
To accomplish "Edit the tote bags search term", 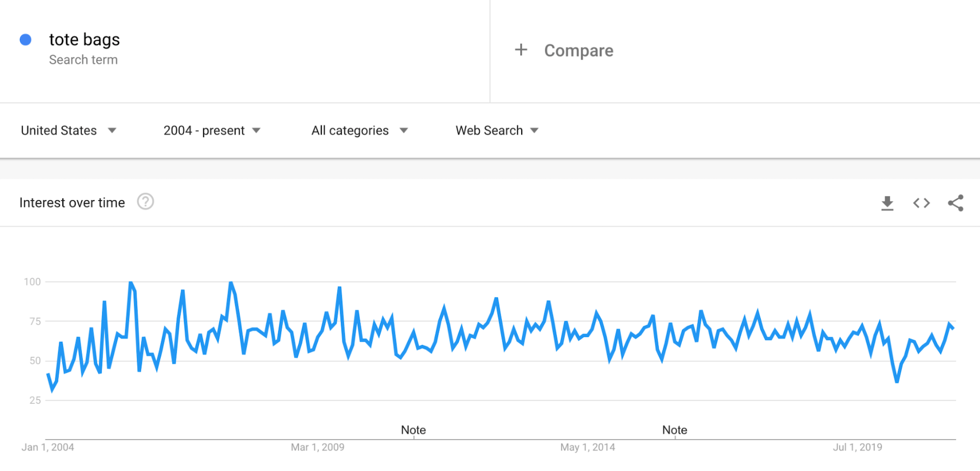I will [84, 40].
